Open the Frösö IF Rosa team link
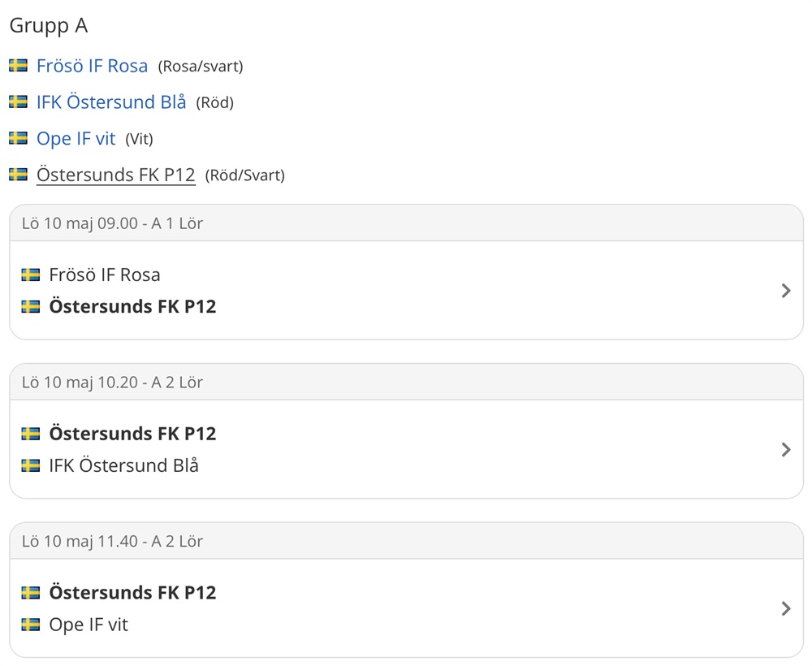The width and height of the screenshot is (812, 666). [x=93, y=66]
